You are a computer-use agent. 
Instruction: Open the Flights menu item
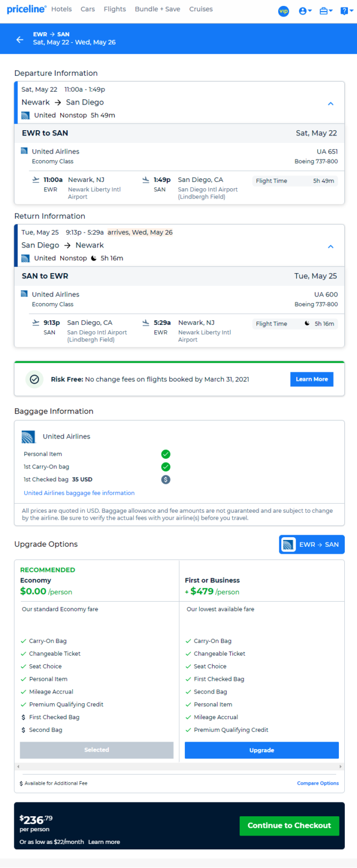click(x=115, y=9)
